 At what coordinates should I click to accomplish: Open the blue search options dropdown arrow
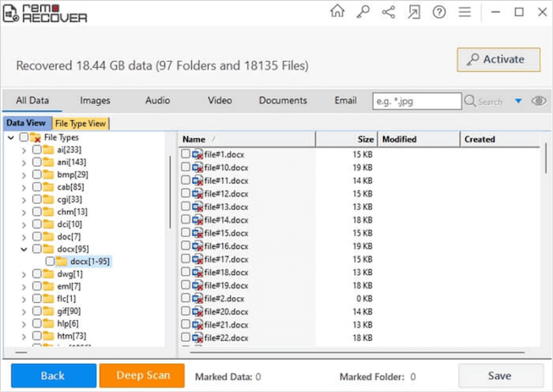coord(518,101)
